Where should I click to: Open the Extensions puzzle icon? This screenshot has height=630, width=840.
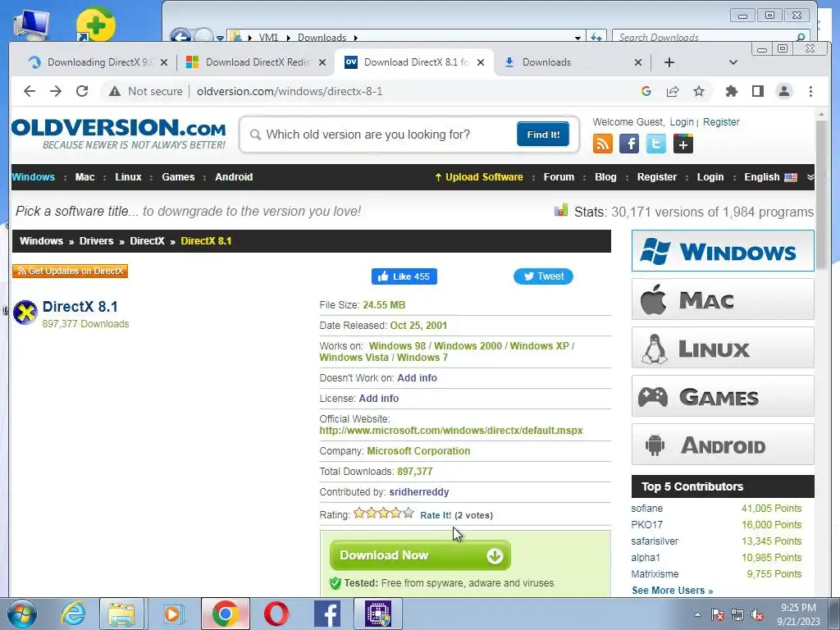(731, 91)
